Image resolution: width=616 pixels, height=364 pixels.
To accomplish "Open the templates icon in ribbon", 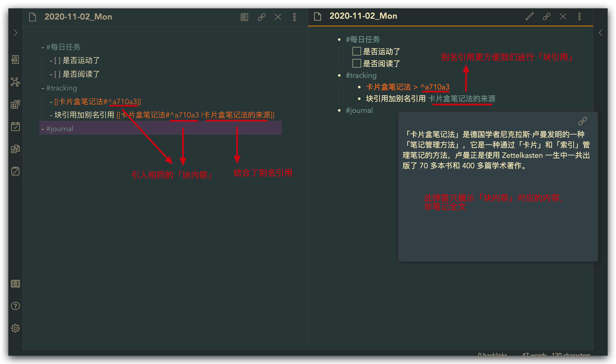I will point(15,149).
